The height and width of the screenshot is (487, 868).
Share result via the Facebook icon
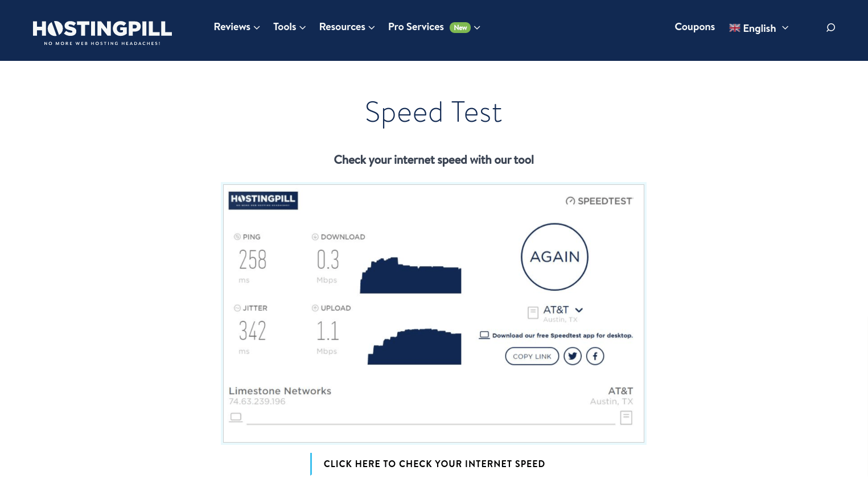click(595, 356)
